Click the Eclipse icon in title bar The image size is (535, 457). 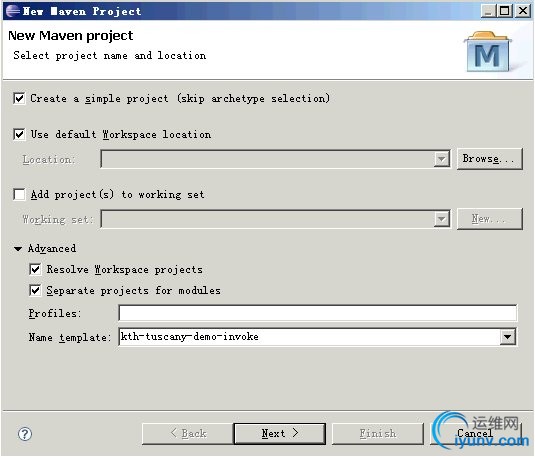[x=12, y=11]
